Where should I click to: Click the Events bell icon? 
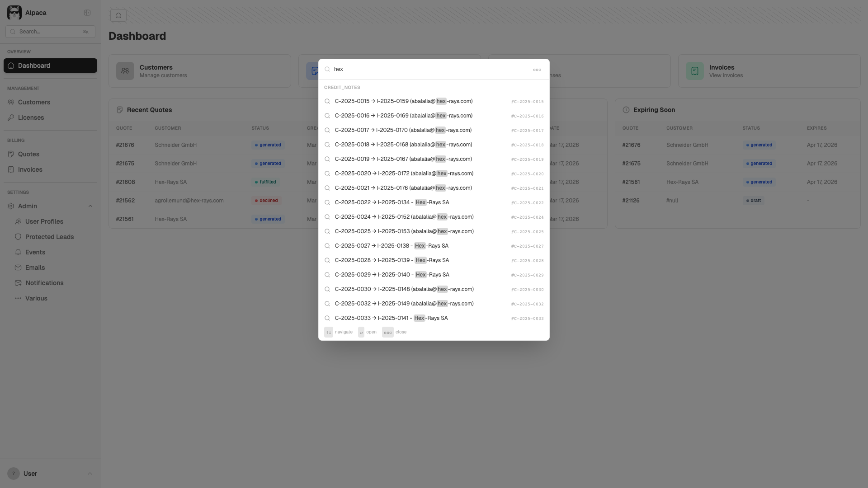(18, 252)
